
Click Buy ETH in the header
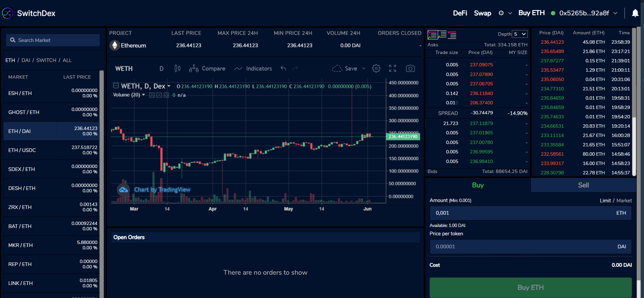pyautogui.click(x=531, y=13)
